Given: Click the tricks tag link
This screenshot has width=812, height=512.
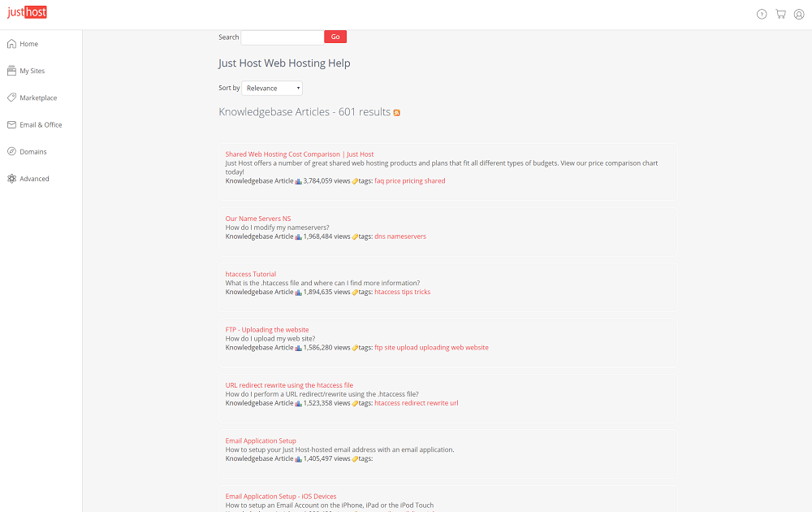Looking at the screenshot, I should point(422,292).
